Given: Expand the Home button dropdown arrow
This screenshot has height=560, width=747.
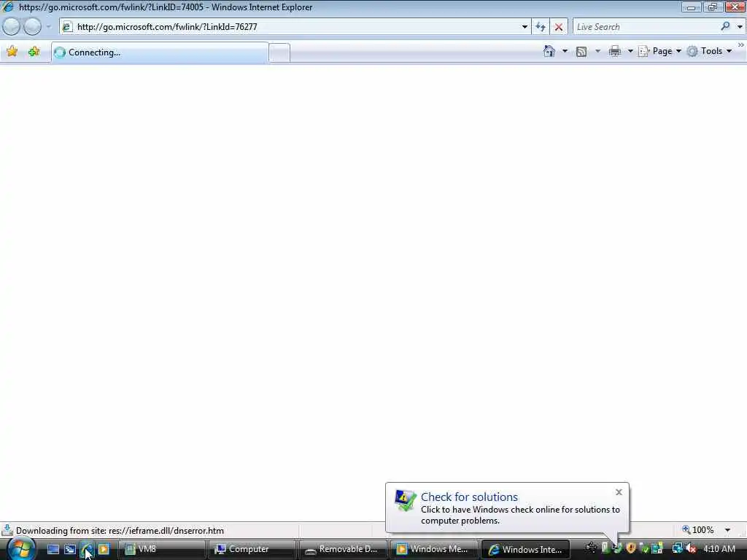Looking at the screenshot, I should point(565,51).
